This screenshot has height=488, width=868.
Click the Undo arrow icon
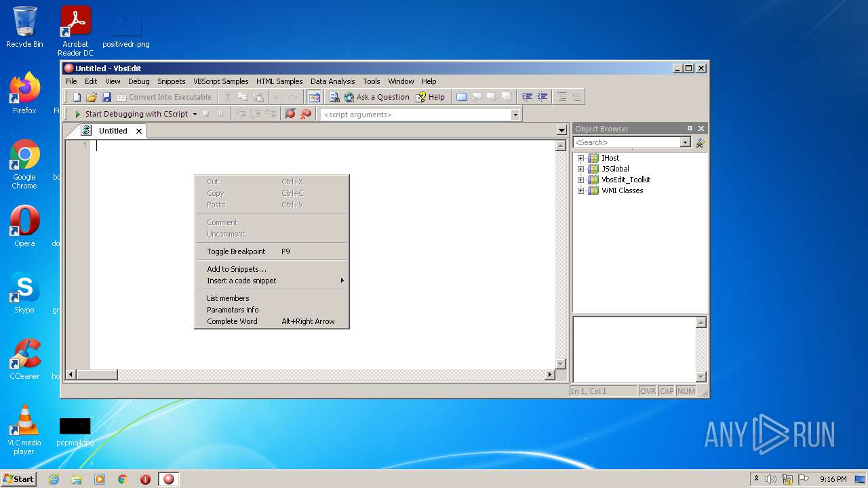(x=278, y=97)
